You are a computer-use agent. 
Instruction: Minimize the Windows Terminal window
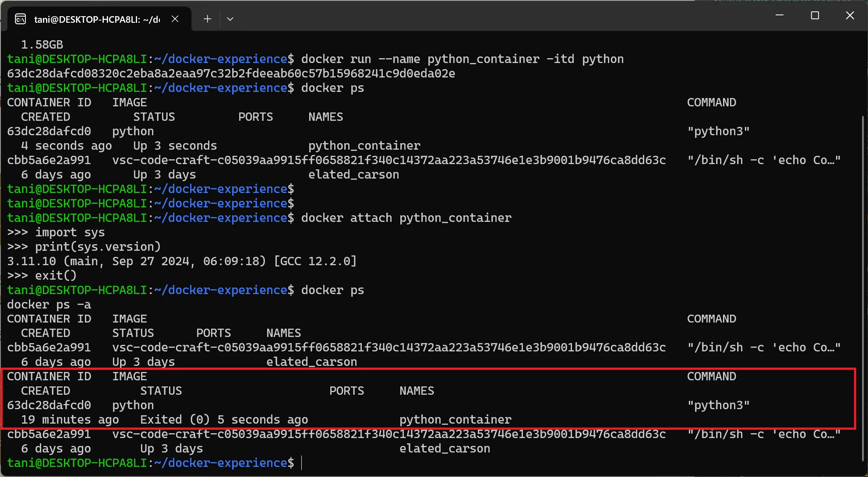(x=780, y=15)
